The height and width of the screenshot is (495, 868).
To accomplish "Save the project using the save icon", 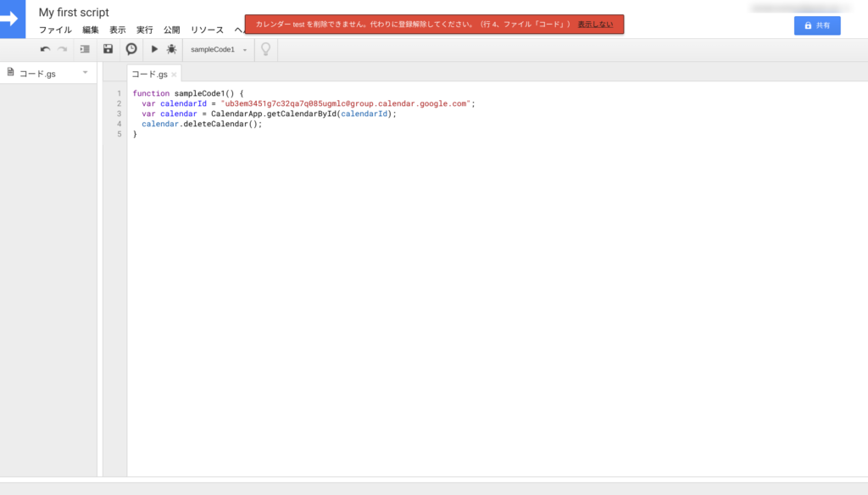I will (x=108, y=48).
